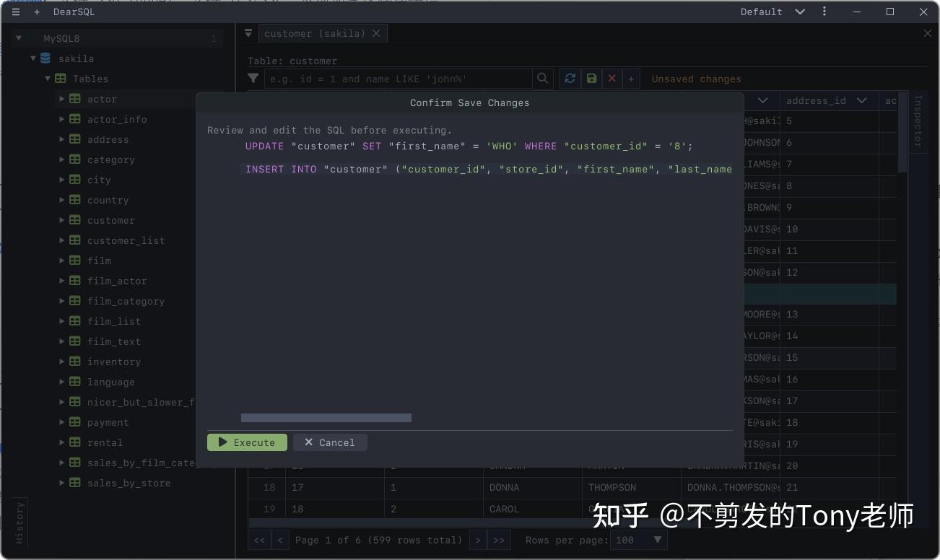Open the Inspector side panel

point(918,121)
